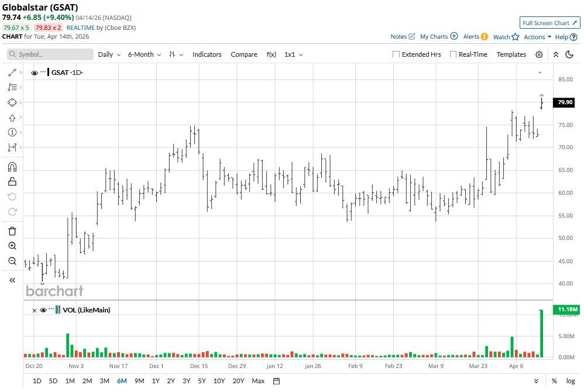This screenshot has height=392, width=584.
Task: Select the 1D time range
Action: (37, 381)
